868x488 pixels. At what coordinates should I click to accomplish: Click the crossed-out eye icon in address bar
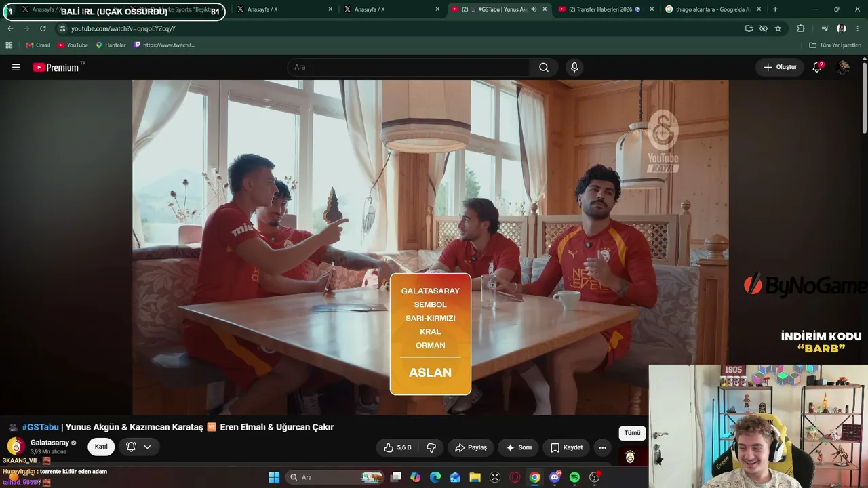(764, 28)
